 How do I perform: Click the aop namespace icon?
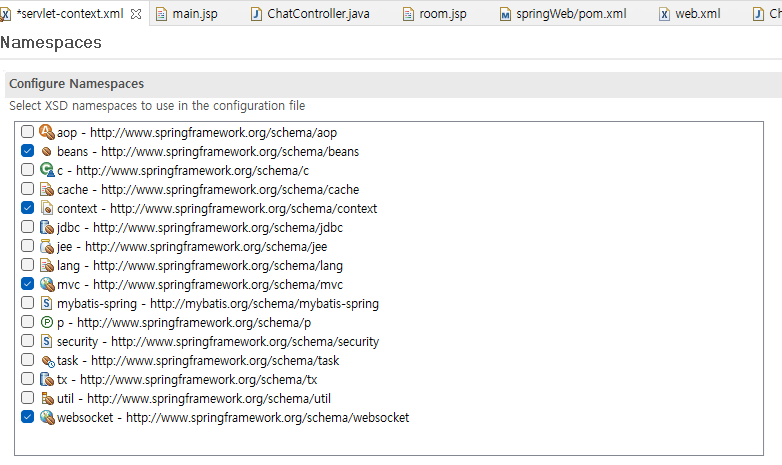pos(47,132)
